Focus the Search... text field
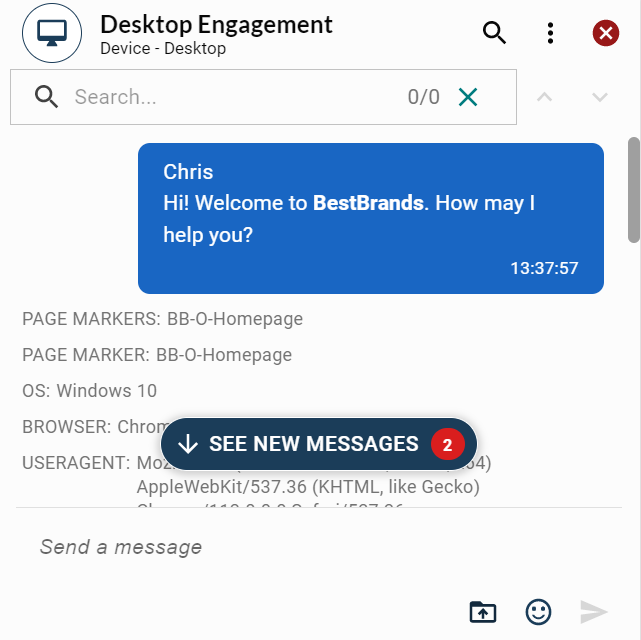Screen dimensions: 641x640 point(230,97)
